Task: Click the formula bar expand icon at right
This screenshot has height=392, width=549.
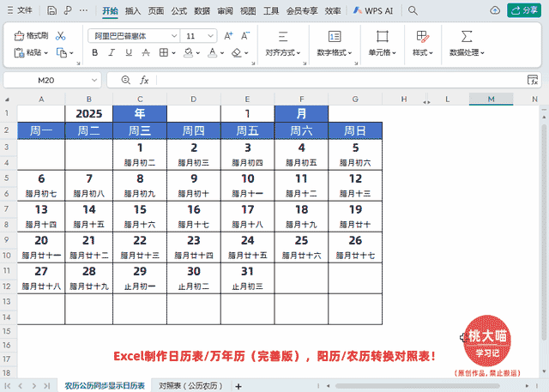Action: tap(533, 80)
